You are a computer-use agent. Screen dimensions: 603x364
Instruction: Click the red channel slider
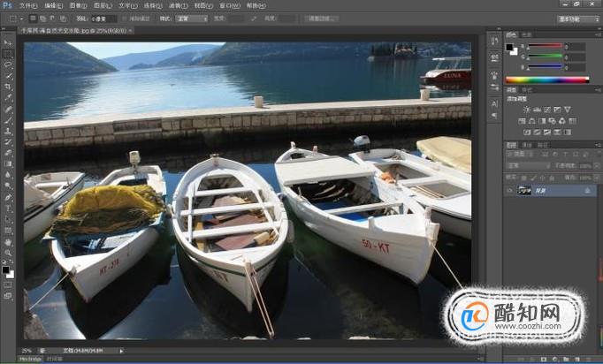coord(545,46)
